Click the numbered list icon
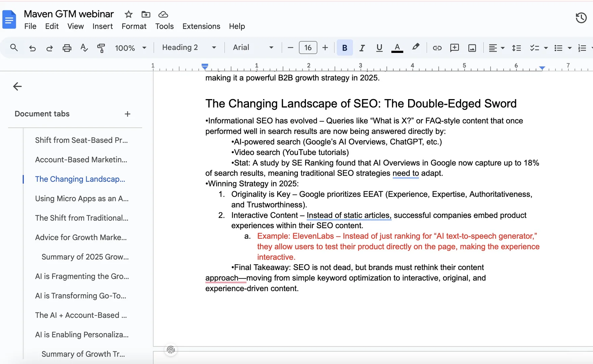 pyautogui.click(x=582, y=48)
